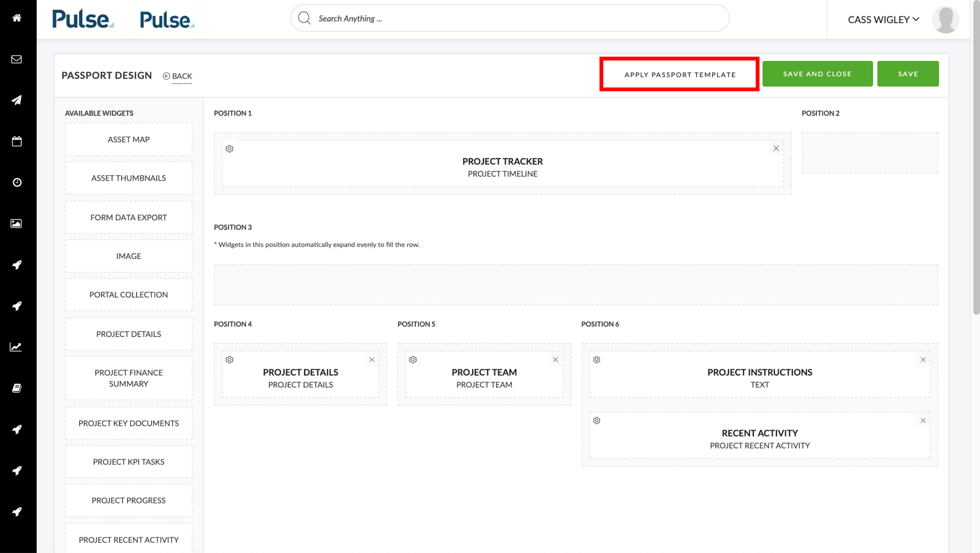Screen dimensions: 980x553
Task: Click the Project Team widget title
Action: pos(484,372)
